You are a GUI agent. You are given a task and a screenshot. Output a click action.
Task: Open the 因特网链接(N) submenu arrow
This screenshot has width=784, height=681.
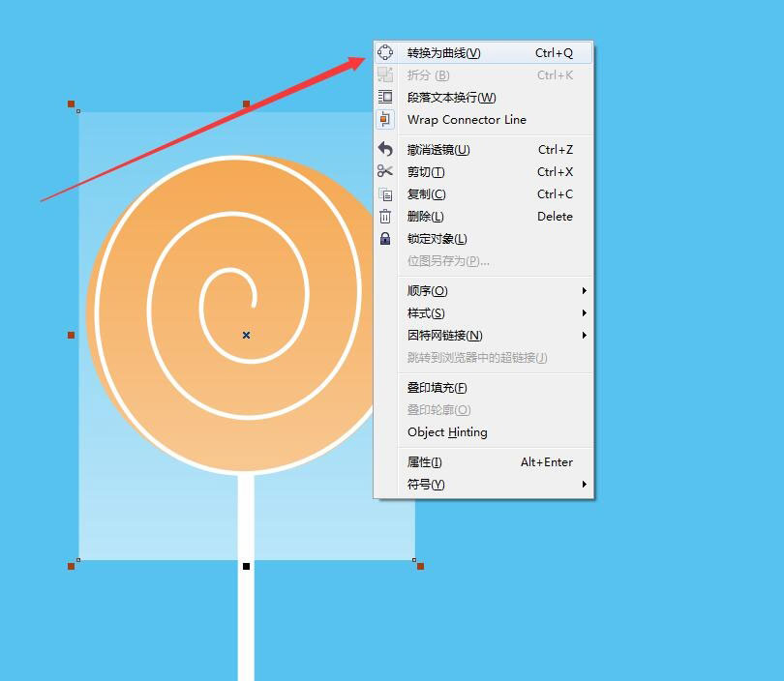584,336
